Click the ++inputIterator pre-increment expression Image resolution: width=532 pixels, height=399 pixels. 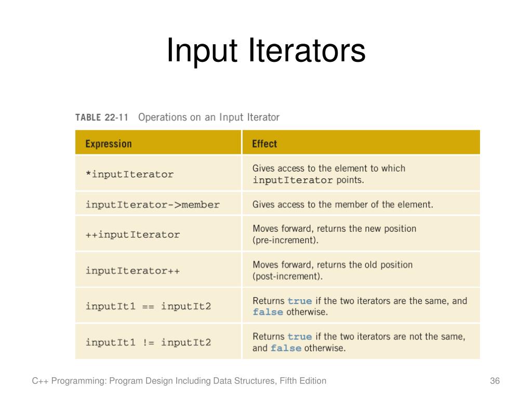tap(132, 234)
